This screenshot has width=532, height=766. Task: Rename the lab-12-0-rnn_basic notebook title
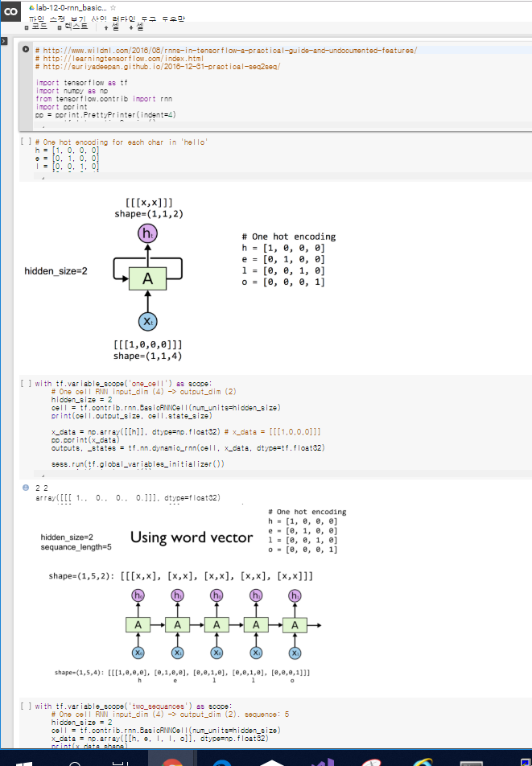pyautogui.click(x=72, y=8)
